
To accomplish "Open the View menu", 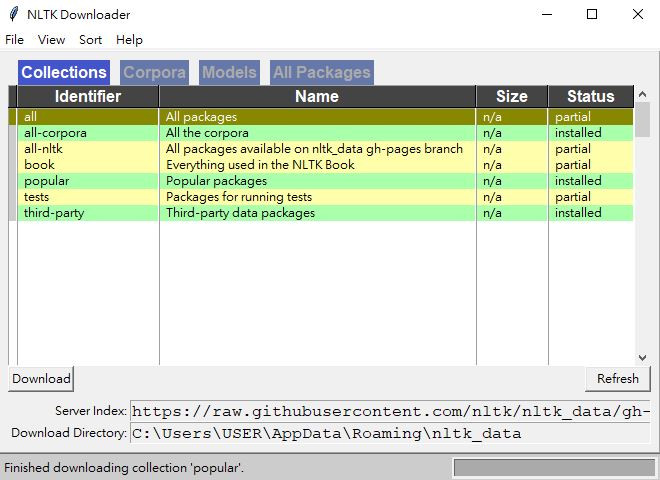I will 51,40.
